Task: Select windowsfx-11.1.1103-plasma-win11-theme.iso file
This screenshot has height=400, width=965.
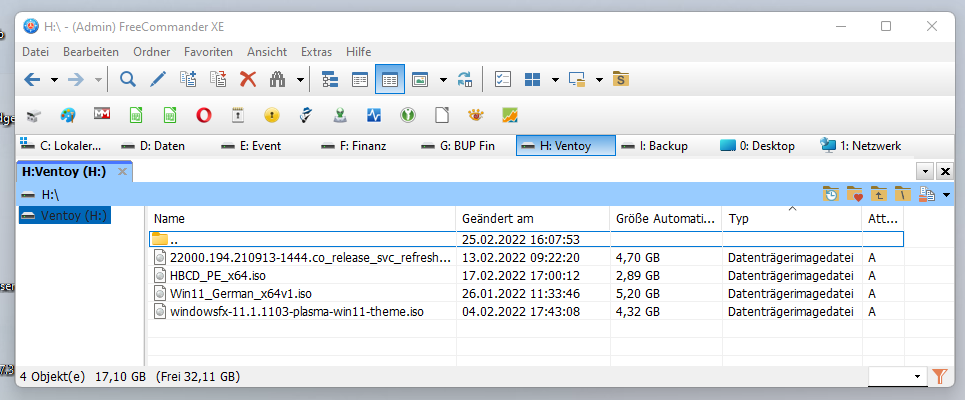Action: 297,312
